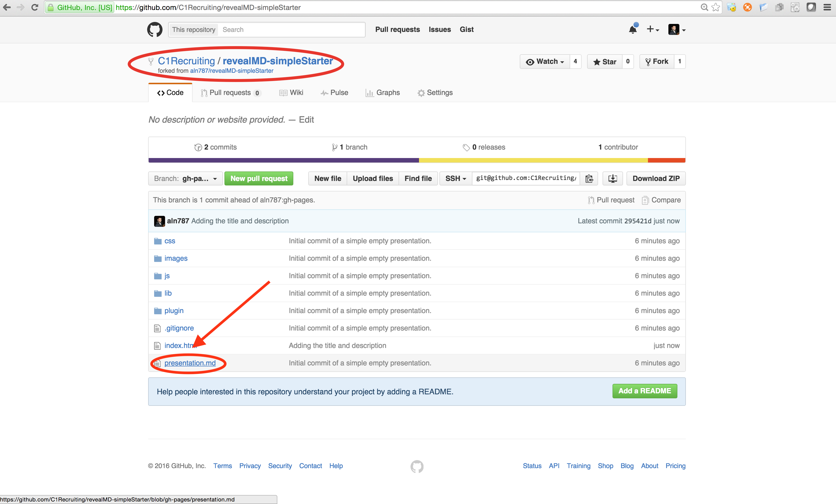Expand the Branch gh-pages selector
The image size is (836, 504).
pyautogui.click(x=185, y=178)
